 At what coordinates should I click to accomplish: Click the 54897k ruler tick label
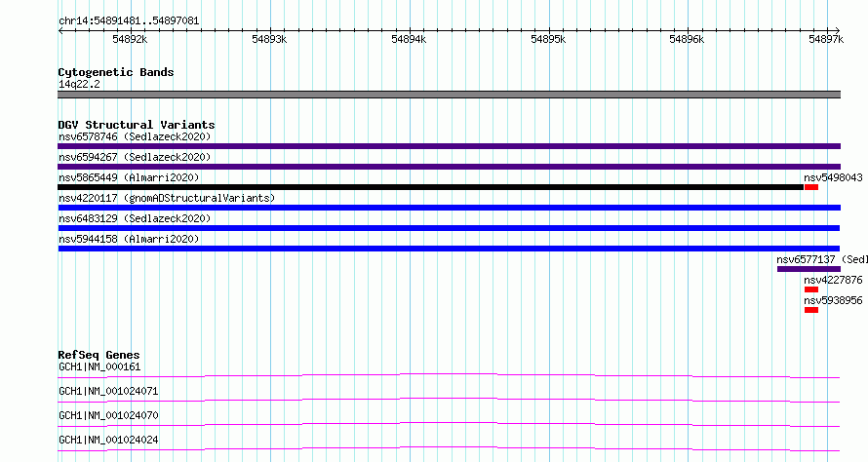(826, 39)
